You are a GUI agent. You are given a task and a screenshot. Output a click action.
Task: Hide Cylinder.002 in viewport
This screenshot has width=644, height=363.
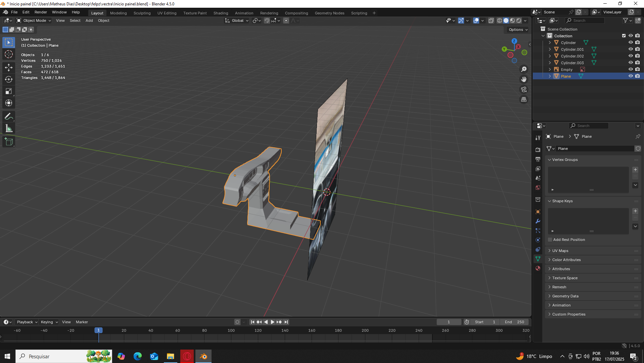click(631, 56)
